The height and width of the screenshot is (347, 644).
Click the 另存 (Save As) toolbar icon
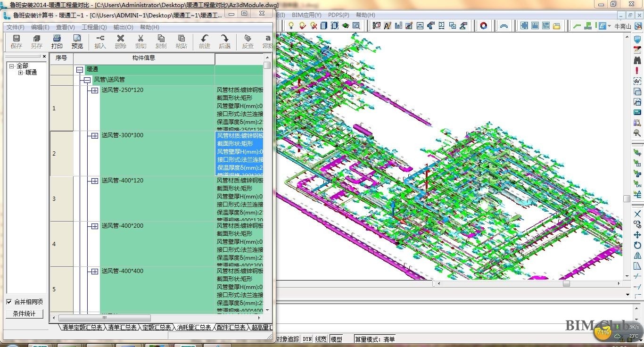(x=36, y=39)
